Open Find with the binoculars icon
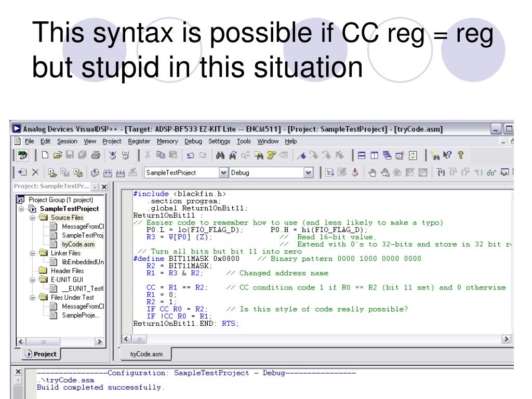The image size is (532, 399). 220,155
